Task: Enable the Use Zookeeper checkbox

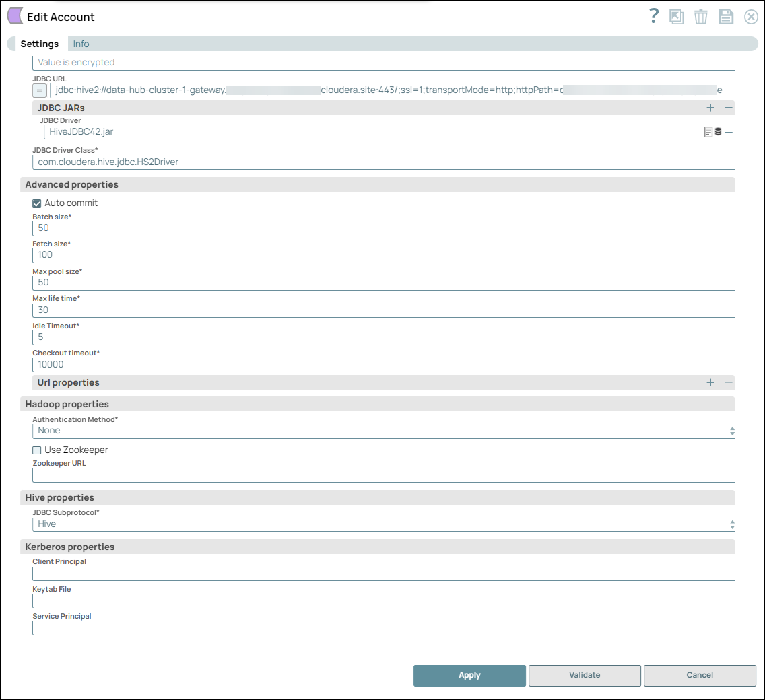Action: click(x=37, y=450)
